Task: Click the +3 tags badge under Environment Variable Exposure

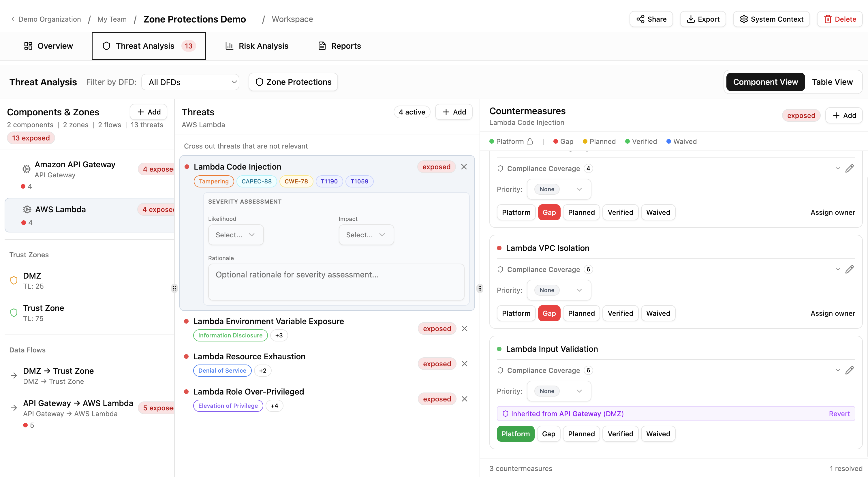Action: click(x=279, y=335)
